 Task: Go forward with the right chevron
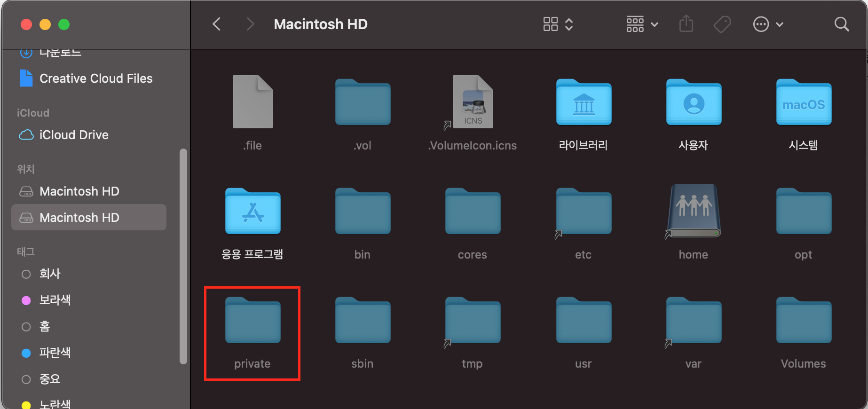(250, 24)
